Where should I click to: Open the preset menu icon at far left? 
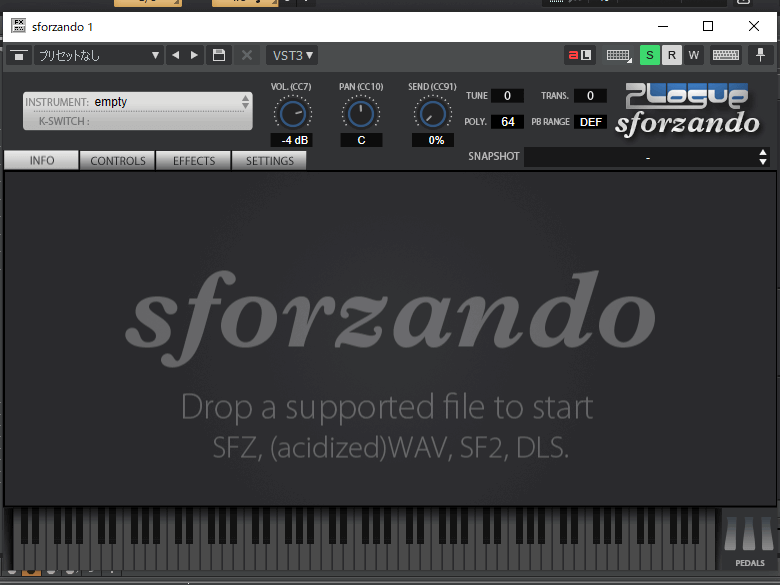(x=19, y=55)
